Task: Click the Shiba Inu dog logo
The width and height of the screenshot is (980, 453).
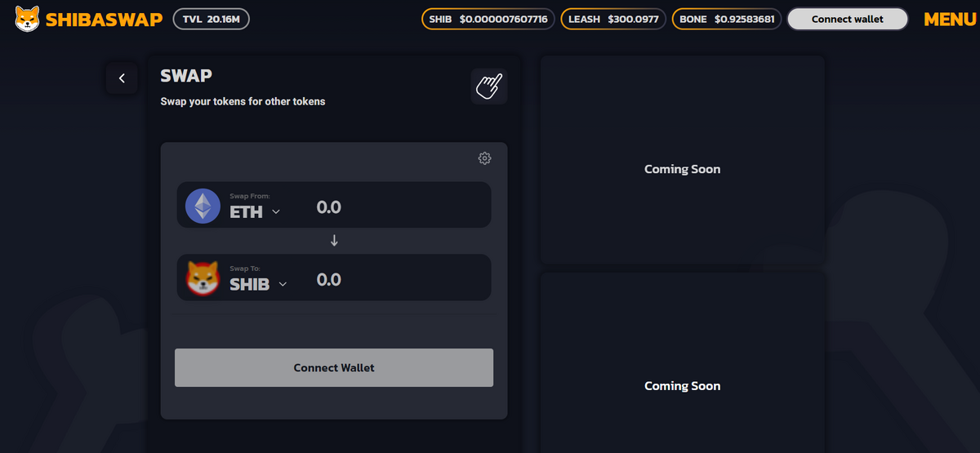Action: [28, 19]
